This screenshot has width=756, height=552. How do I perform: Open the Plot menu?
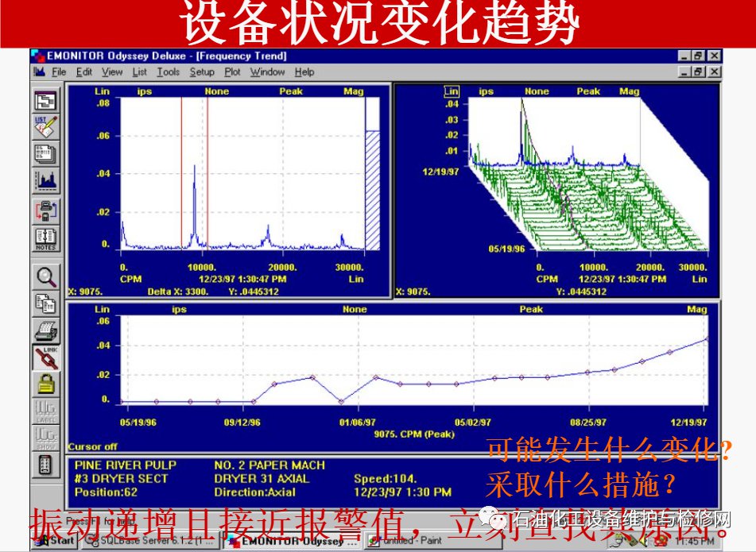(232, 72)
